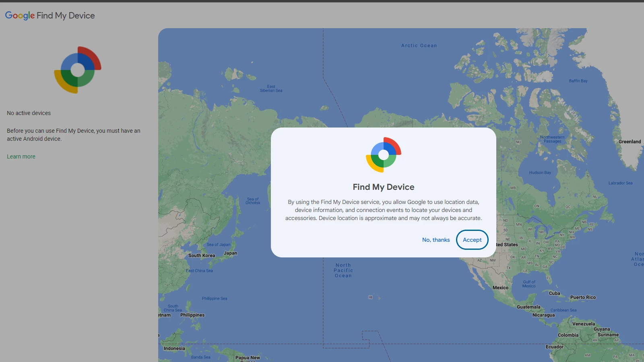Click the Google Find My Device header logo
The width and height of the screenshot is (644, 362).
point(50,16)
